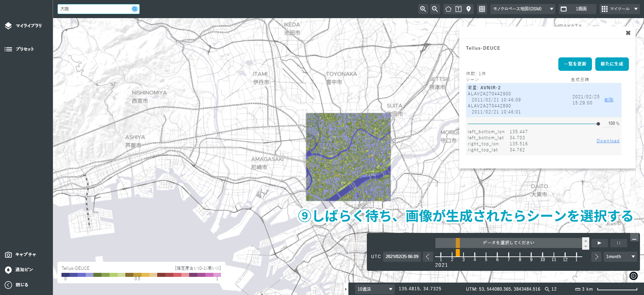The height and width of the screenshot is (295, 644).
Task: Click the zoom level 12 indicator in status bar
Action: click(551, 289)
